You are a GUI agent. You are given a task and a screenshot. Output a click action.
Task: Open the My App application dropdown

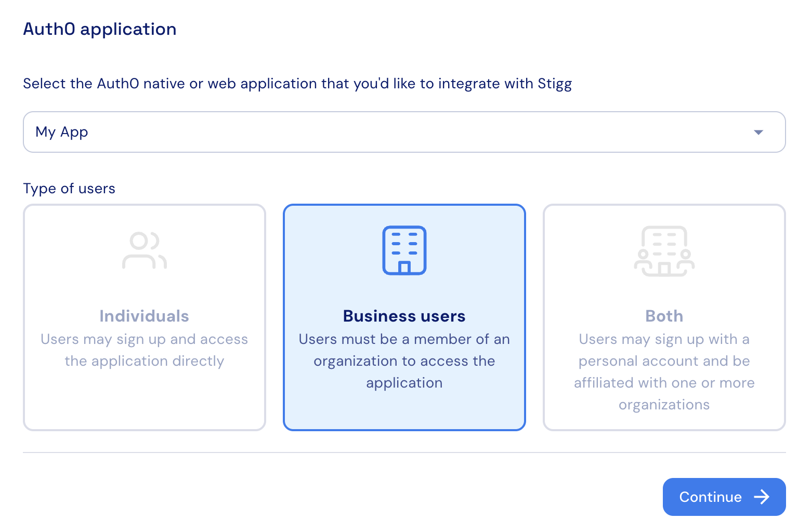(404, 132)
